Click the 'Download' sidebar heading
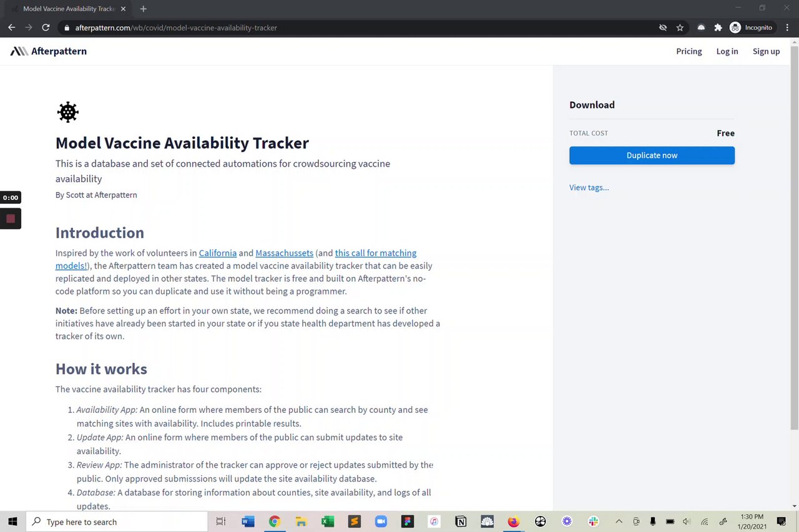This screenshot has height=532, width=799. click(592, 105)
